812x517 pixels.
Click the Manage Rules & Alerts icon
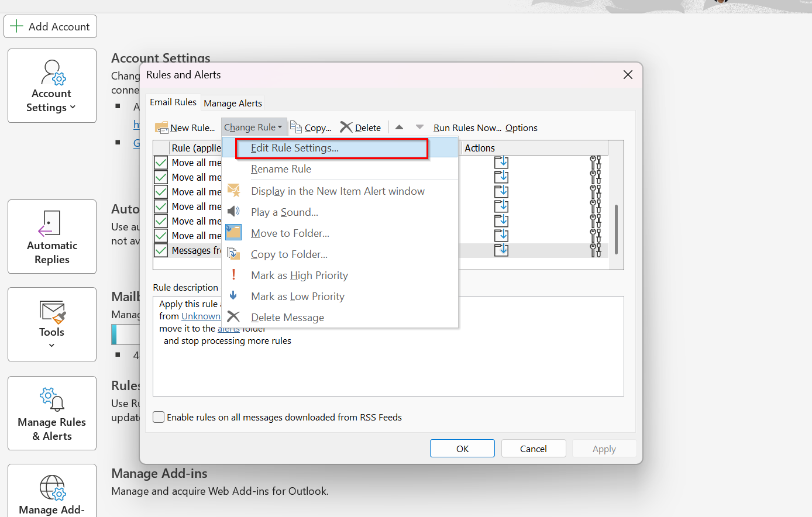pos(51,399)
